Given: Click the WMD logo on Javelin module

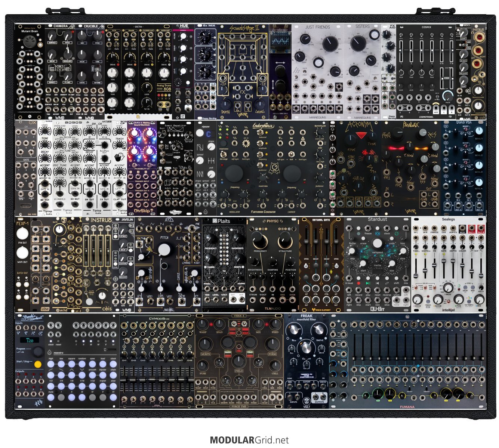Looking at the screenshot, I should pos(127,310).
